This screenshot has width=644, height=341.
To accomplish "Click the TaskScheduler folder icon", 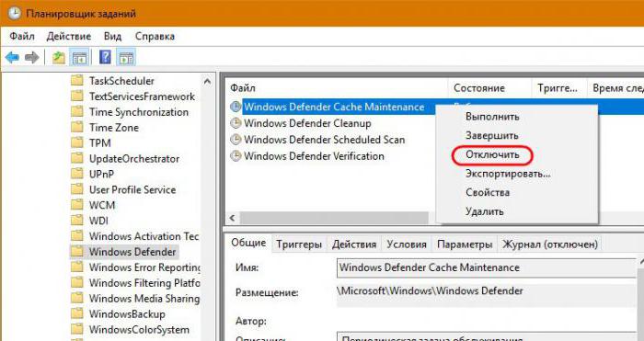I will click(76, 80).
